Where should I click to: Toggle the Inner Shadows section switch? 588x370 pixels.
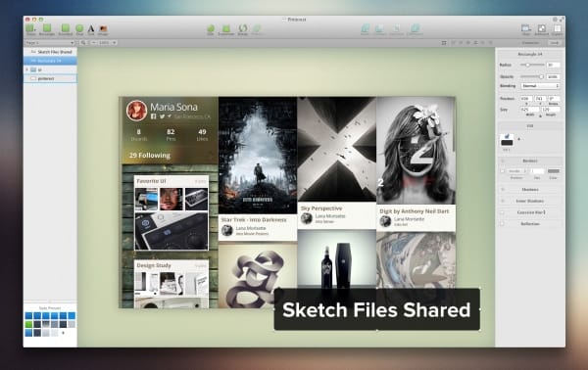click(x=503, y=201)
